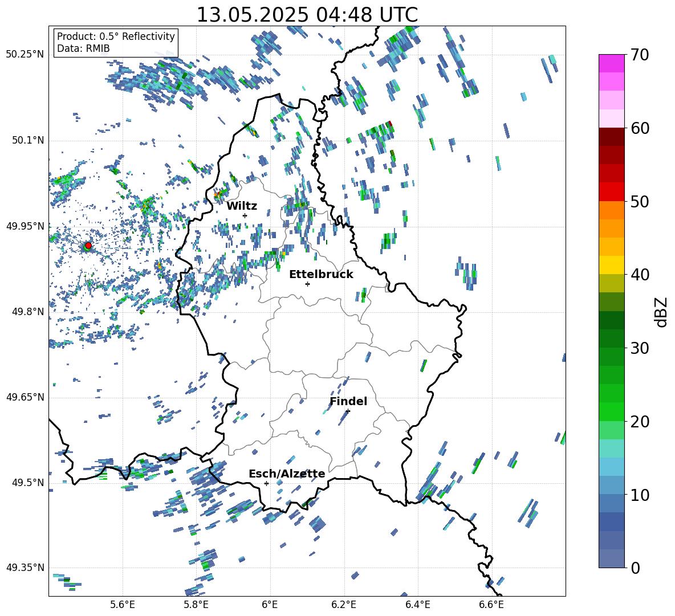Image resolution: width=675 pixels, height=616 pixels.
Task: Click the Product: 0.5° Reflectivity text
Action: 116,36
